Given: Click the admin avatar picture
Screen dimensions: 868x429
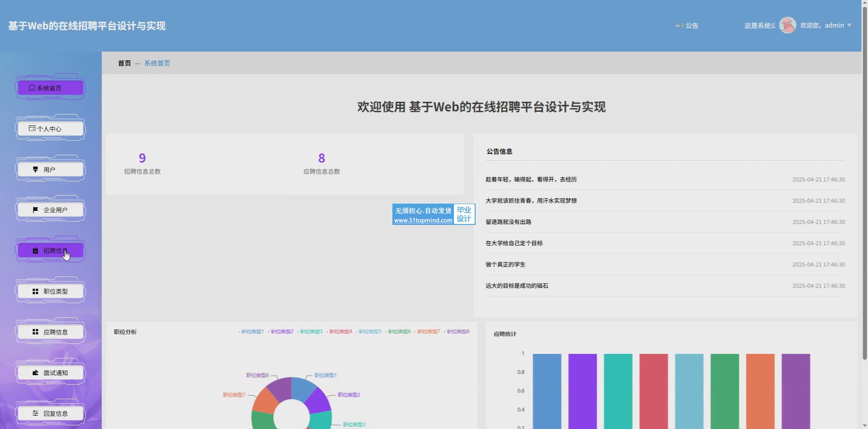Looking at the screenshot, I should [x=788, y=25].
